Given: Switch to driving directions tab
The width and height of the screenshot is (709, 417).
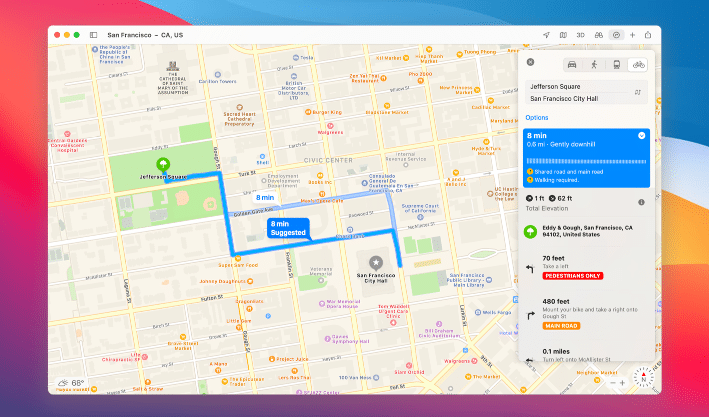Looking at the screenshot, I should click(x=572, y=63).
